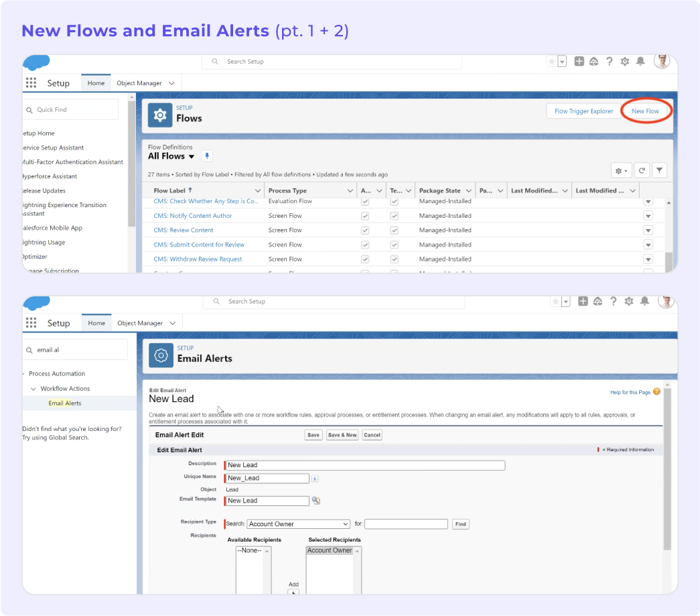700x616 pixels.
Task: Open the Process Type column menu chevron
Action: click(x=350, y=191)
